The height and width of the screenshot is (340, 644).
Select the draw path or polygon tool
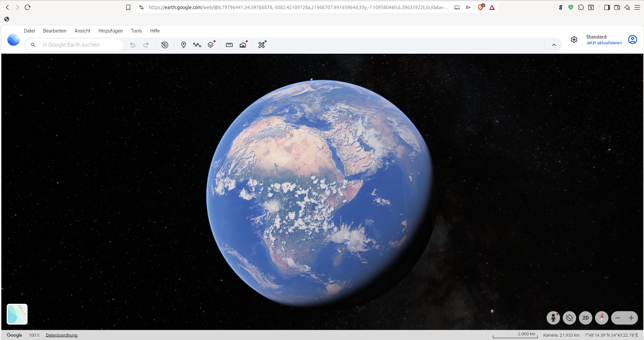(197, 45)
